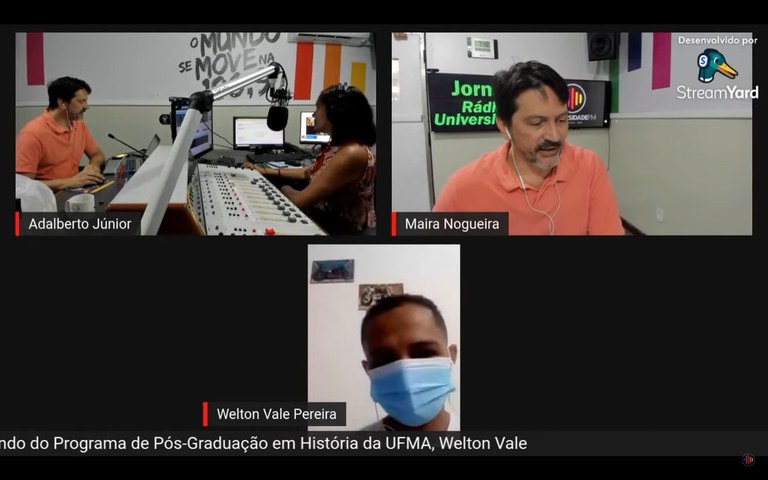Click the scrolling ticker about Pós-Graduação em História
Image resolution: width=768 pixels, height=480 pixels.
click(x=384, y=443)
